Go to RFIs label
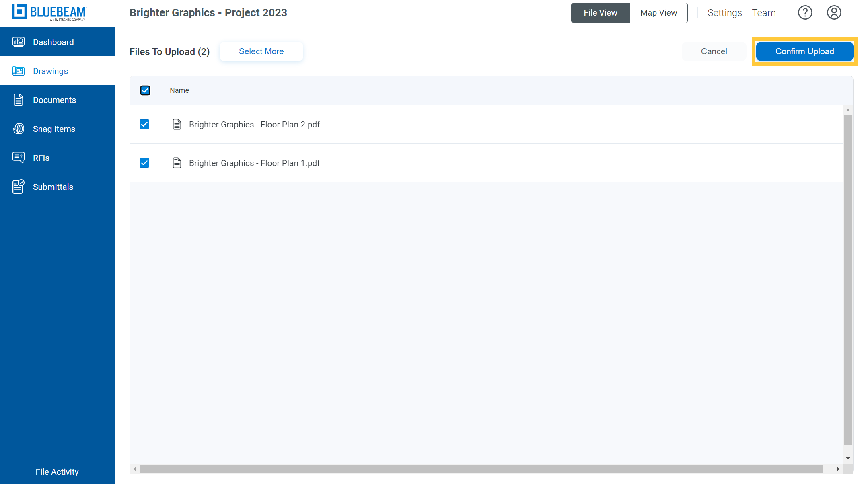 click(x=41, y=158)
